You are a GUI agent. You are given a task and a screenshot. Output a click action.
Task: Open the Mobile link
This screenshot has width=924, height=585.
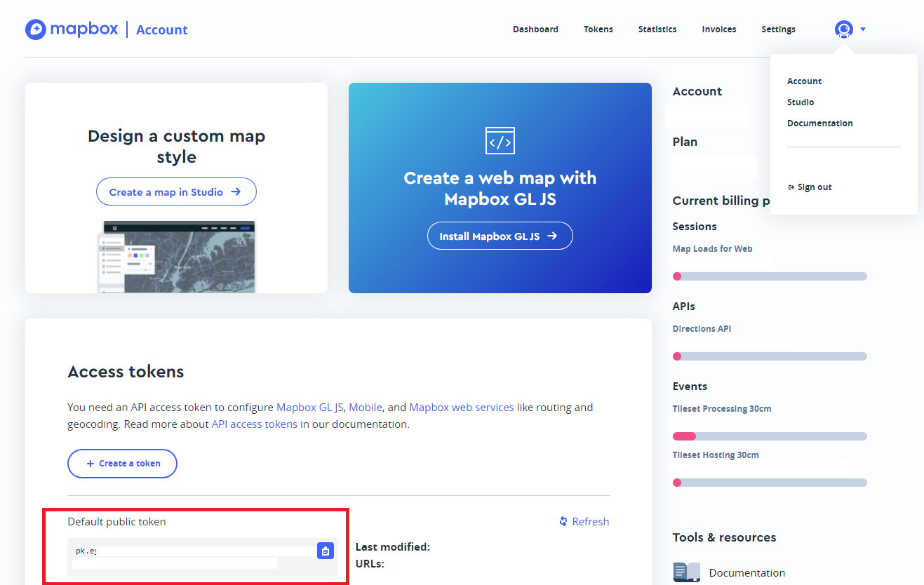(x=366, y=407)
